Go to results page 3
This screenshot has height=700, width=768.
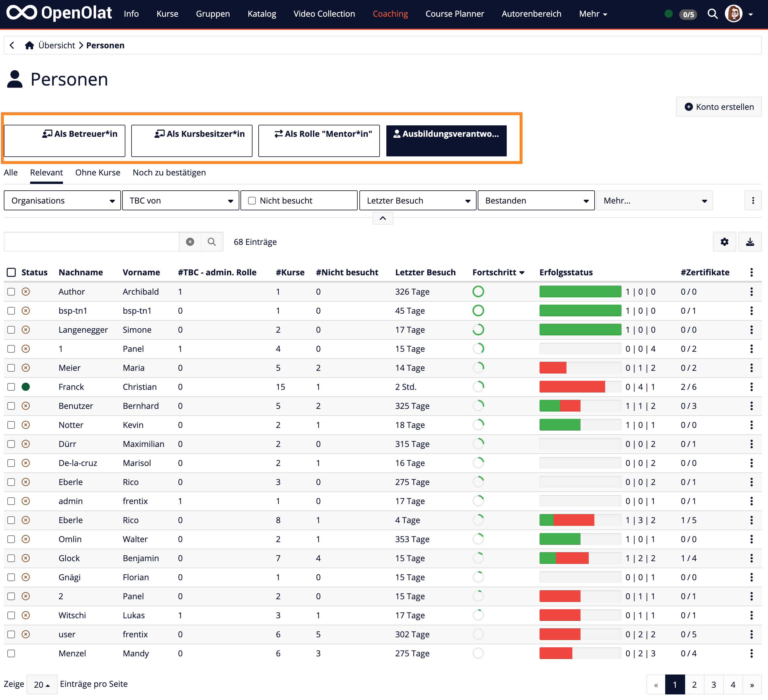[x=714, y=684]
